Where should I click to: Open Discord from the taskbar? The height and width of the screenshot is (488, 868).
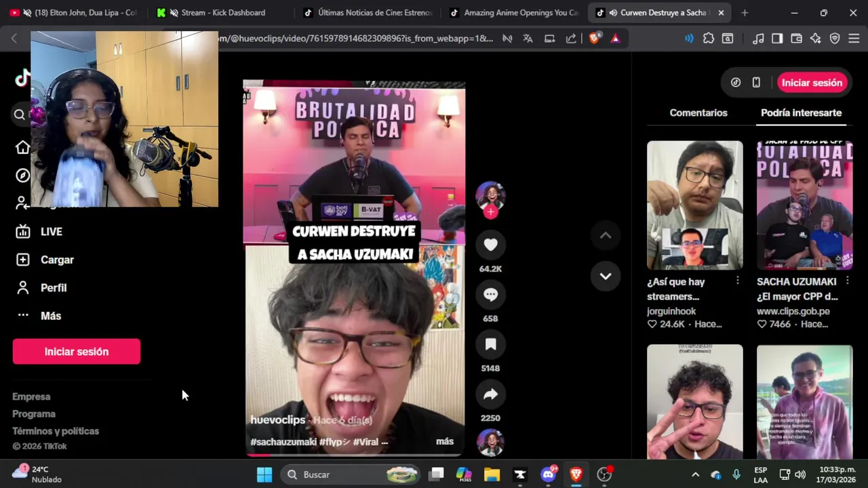point(548,474)
